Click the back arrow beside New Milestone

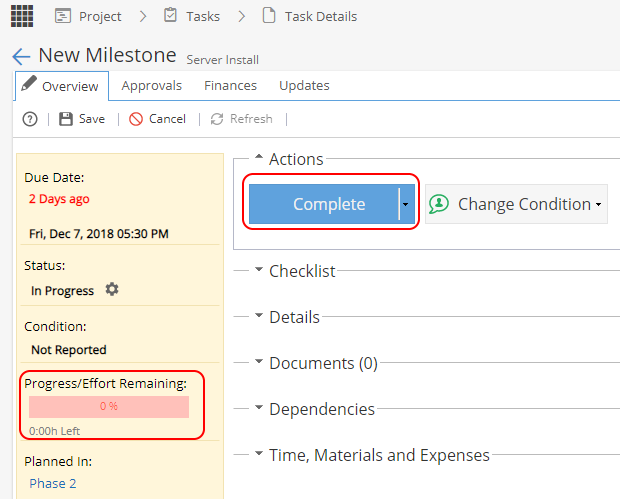coord(21,56)
